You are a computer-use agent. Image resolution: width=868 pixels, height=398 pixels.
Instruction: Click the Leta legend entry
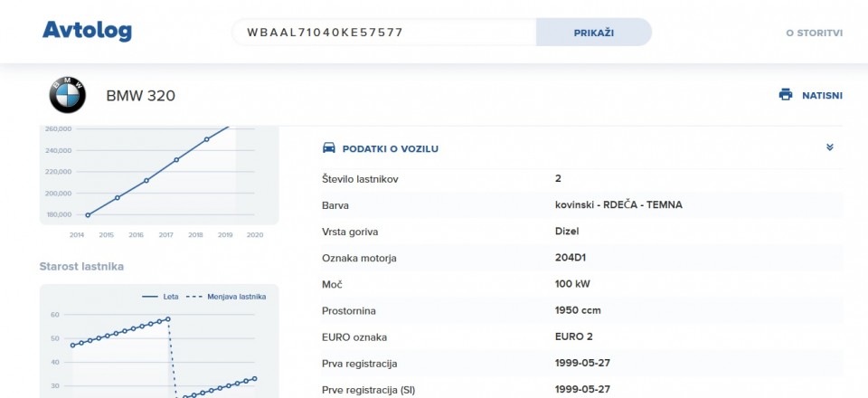tap(161, 297)
